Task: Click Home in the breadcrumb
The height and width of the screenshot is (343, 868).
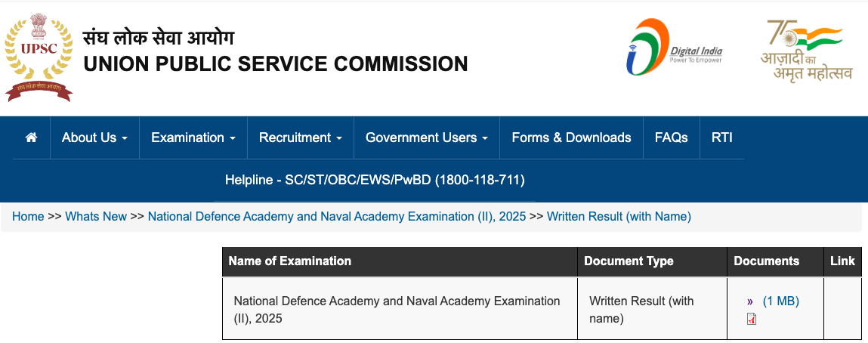Action: (x=28, y=217)
